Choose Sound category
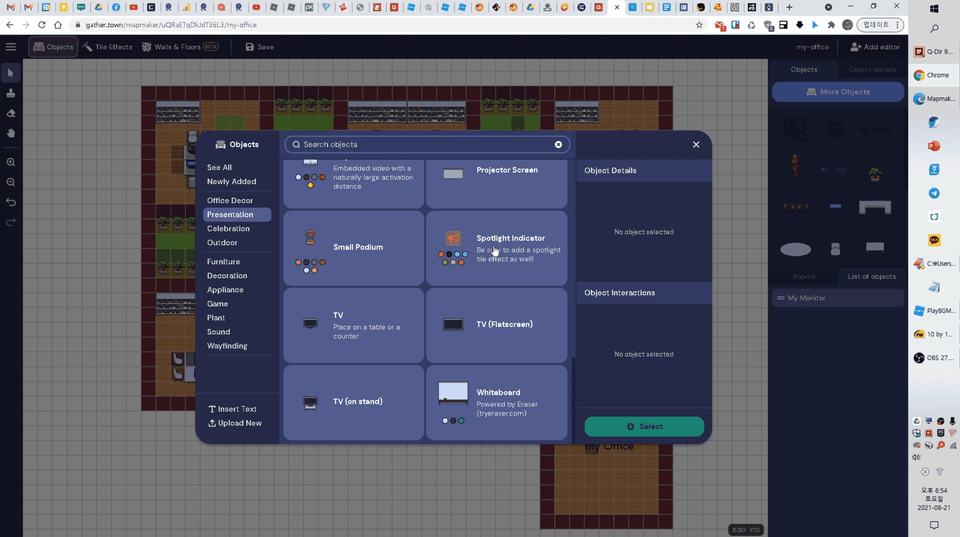 pos(218,332)
